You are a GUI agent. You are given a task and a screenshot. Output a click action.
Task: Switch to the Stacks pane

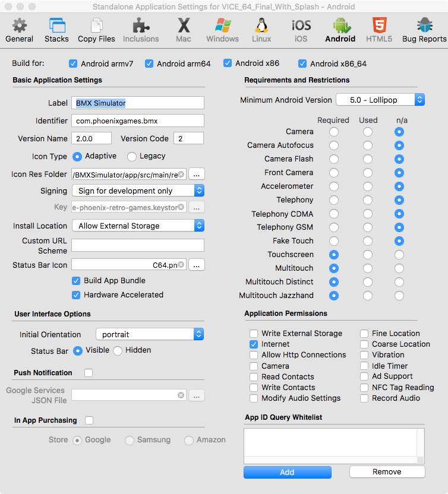coord(56,30)
